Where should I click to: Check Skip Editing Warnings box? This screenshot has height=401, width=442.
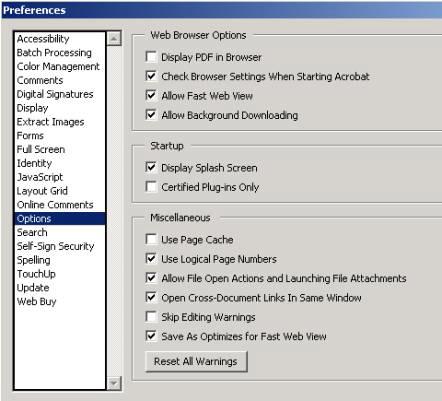[151, 317]
